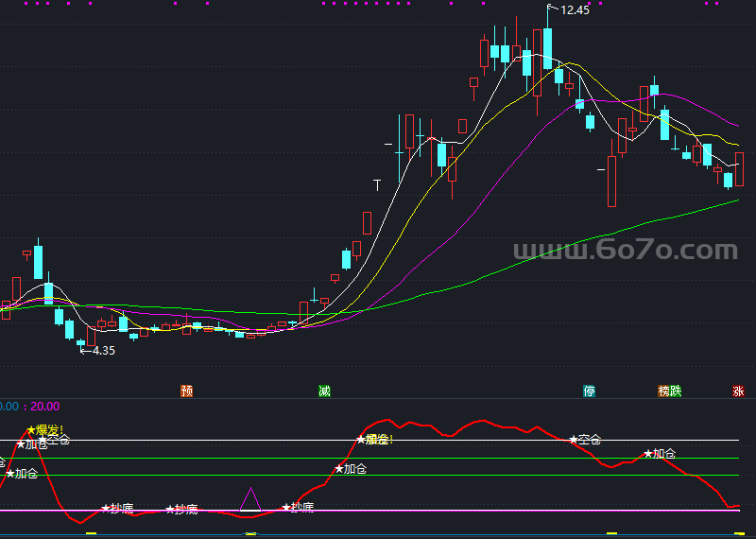Click the white T marker on the chart
This screenshot has height=539, width=756.
click(x=377, y=185)
